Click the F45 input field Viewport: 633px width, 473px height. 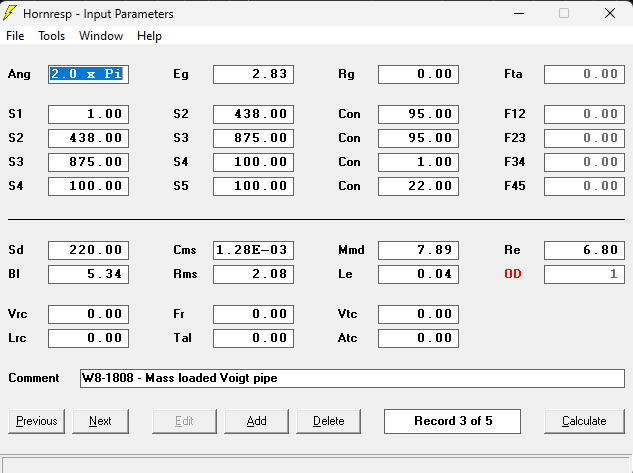[585, 186]
